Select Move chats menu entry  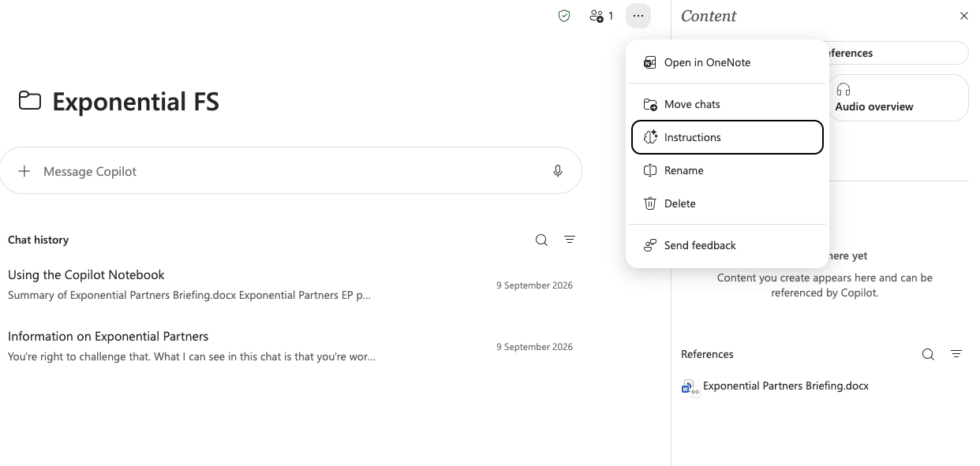tap(728, 104)
